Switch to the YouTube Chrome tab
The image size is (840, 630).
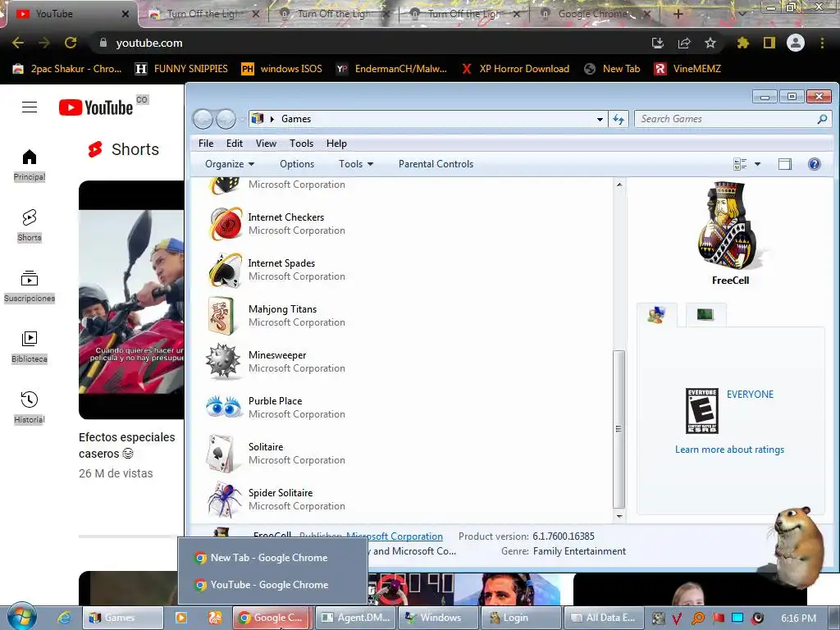[72, 14]
